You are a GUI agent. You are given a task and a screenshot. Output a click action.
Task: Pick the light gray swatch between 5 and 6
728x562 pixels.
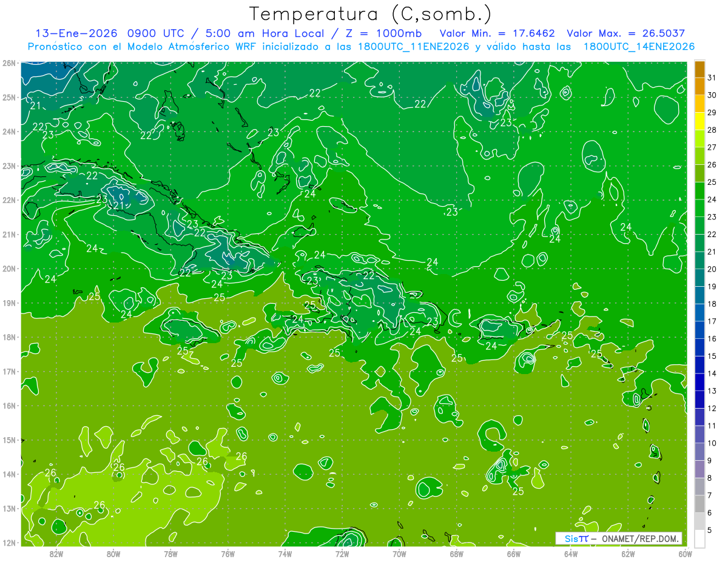click(699, 521)
